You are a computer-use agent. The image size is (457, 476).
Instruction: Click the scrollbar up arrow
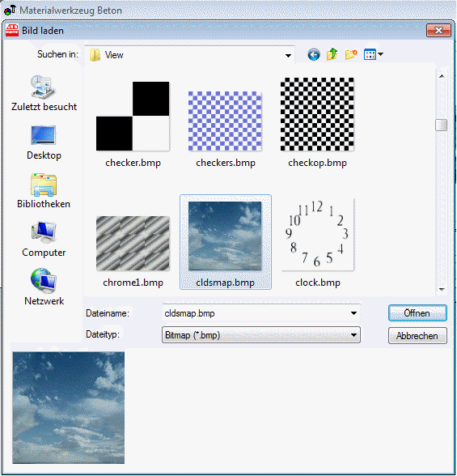pos(442,76)
